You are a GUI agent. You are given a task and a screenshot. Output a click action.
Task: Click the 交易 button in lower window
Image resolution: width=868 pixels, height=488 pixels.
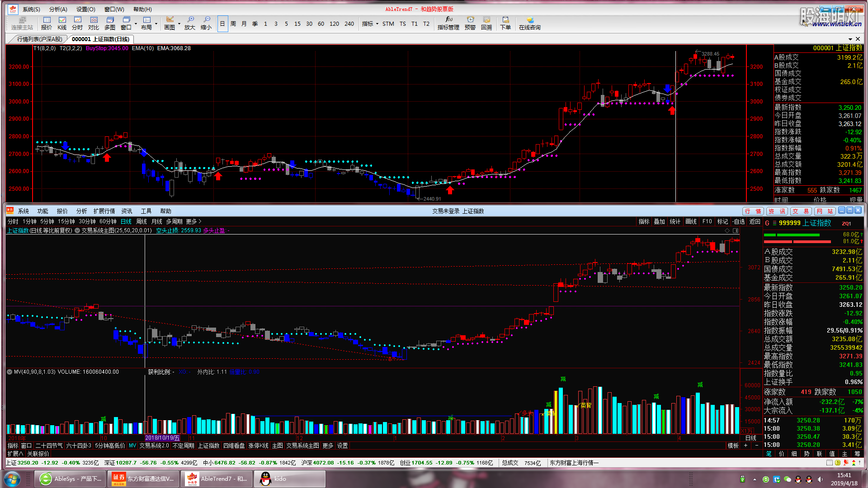[801, 211]
